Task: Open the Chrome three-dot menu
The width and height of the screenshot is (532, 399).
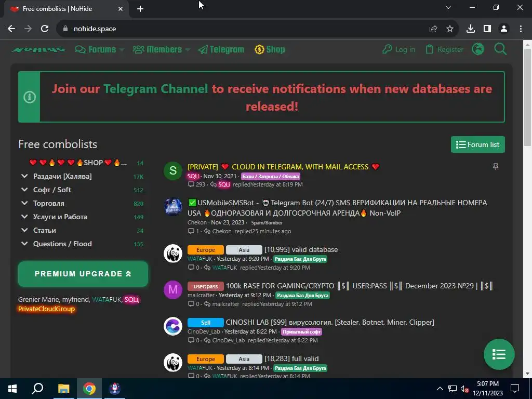Action: [521, 29]
